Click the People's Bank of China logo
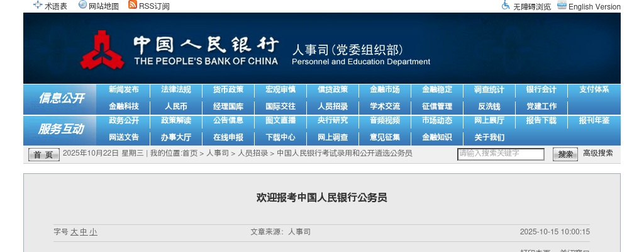This screenshot has width=644, height=252. (x=103, y=50)
